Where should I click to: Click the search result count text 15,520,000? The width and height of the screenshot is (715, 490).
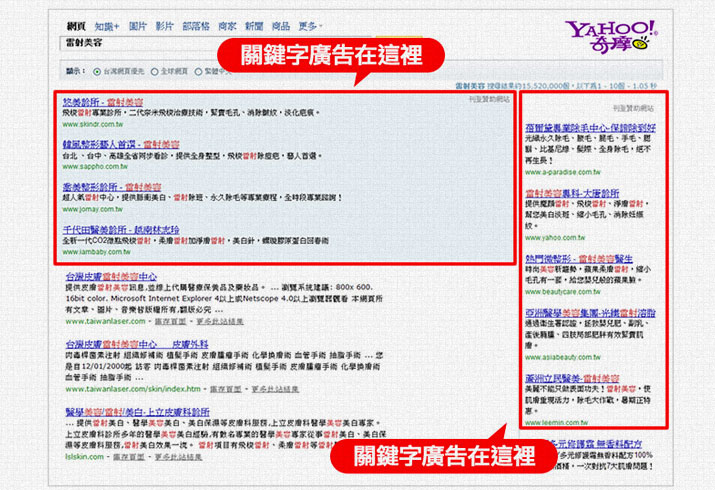click(544, 86)
